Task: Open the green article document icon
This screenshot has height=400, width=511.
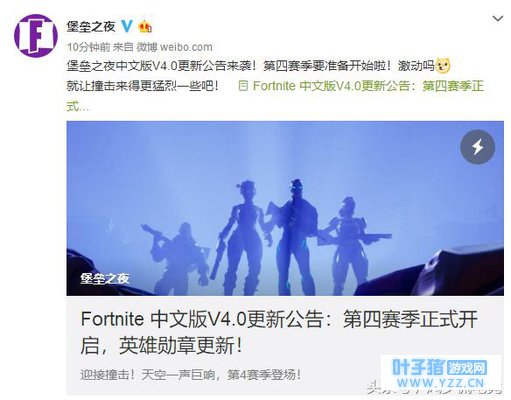Action: (243, 86)
